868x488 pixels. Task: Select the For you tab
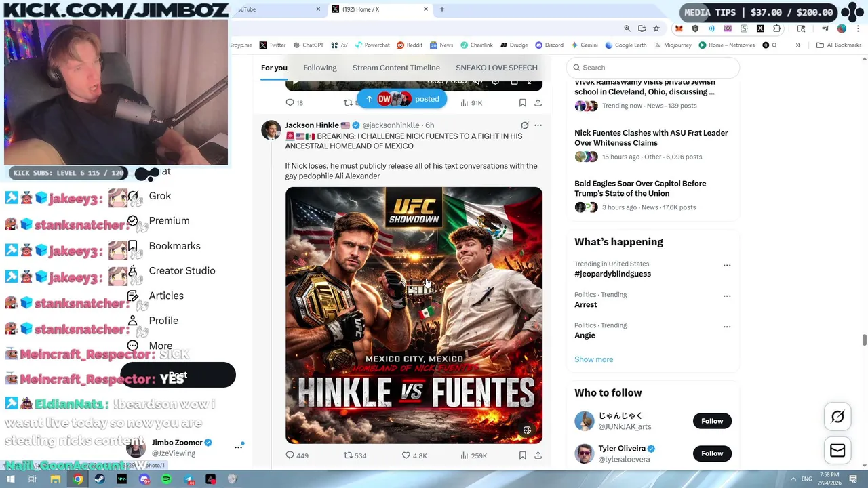pos(274,68)
